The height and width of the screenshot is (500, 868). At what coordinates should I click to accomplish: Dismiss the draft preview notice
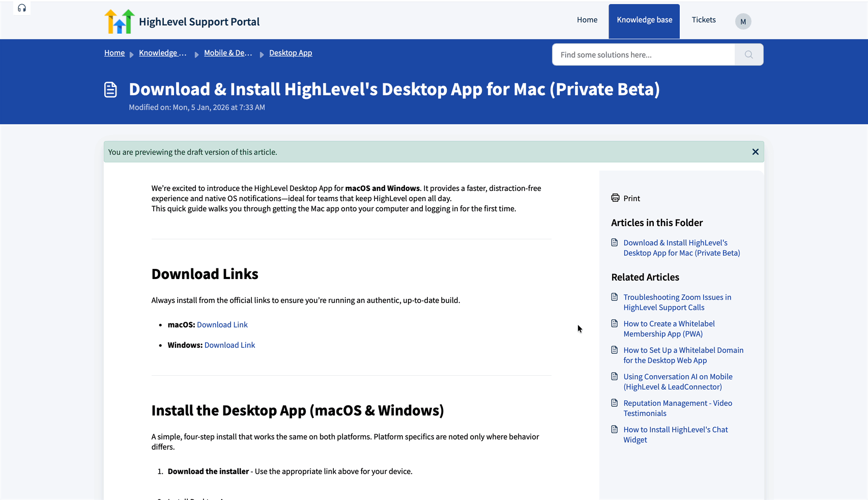pos(755,152)
